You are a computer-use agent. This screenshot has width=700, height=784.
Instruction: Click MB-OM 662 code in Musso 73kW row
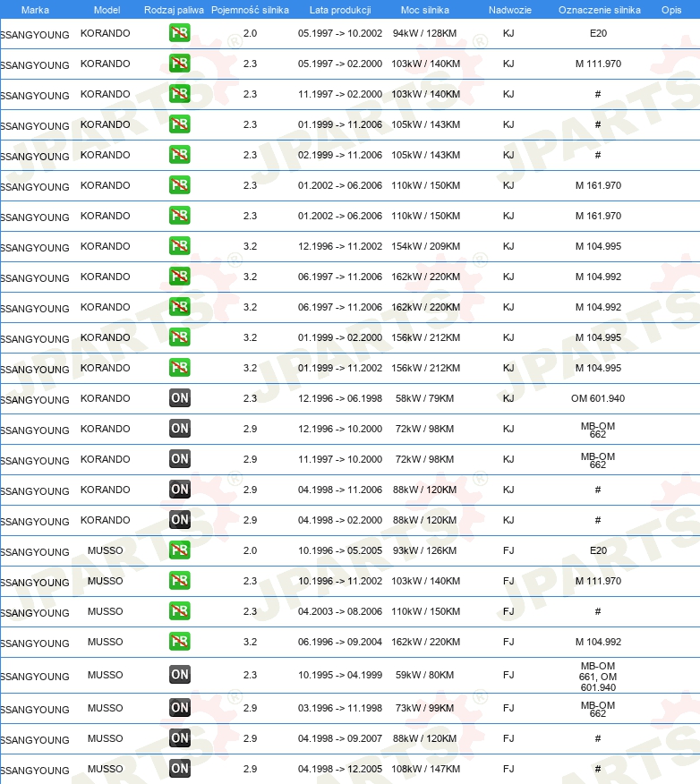pyautogui.click(x=598, y=709)
